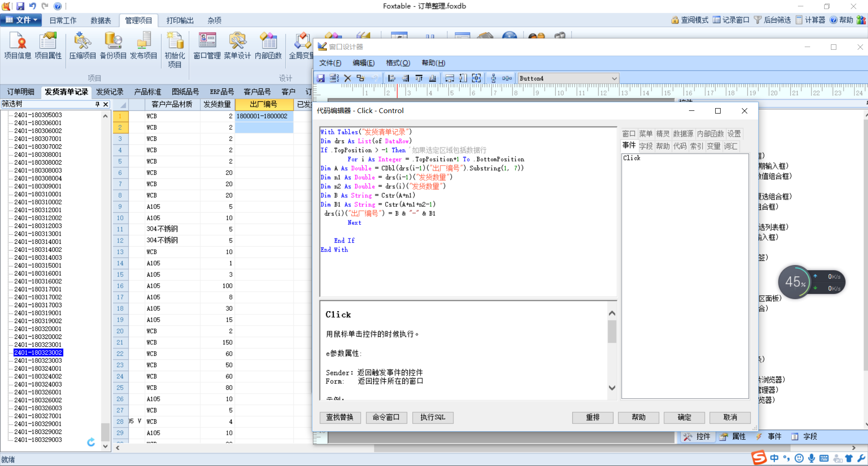Screen dimensions: 868x466
Task: Click 取消 button in code editor
Action: (730, 417)
